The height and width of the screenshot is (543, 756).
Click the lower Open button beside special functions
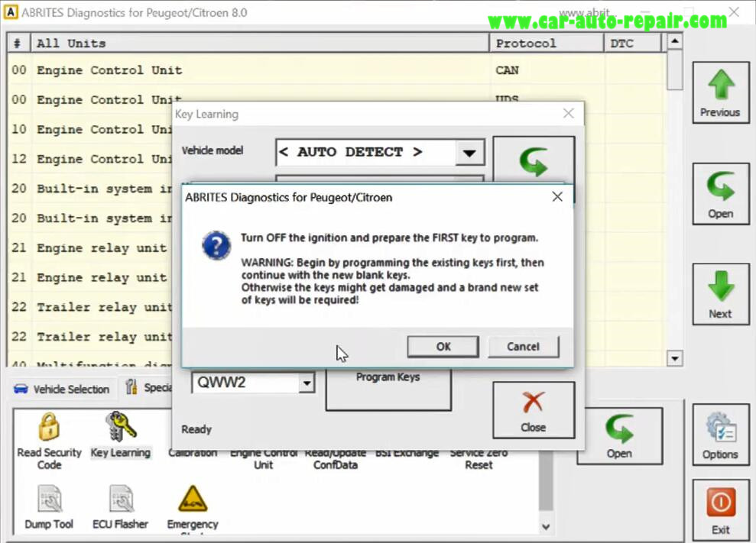(620, 436)
